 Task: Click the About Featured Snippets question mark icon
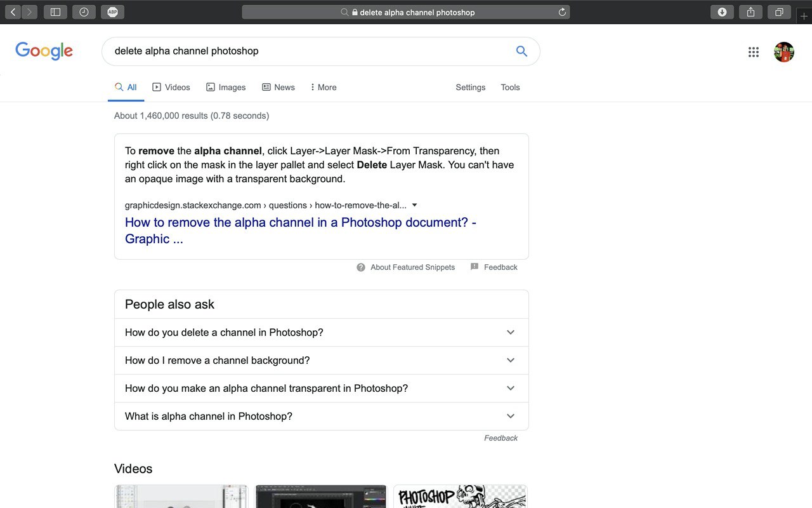click(361, 267)
